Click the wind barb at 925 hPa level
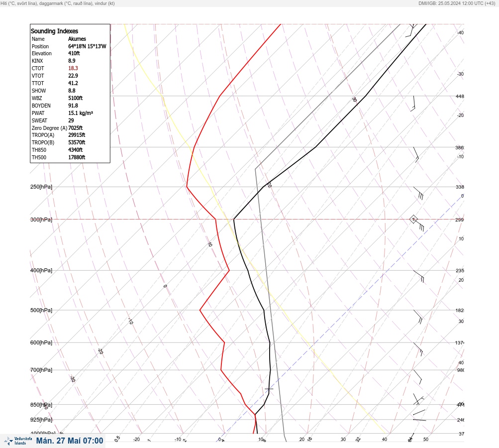The width and height of the screenshot is (499, 448). tap(419, 420)
